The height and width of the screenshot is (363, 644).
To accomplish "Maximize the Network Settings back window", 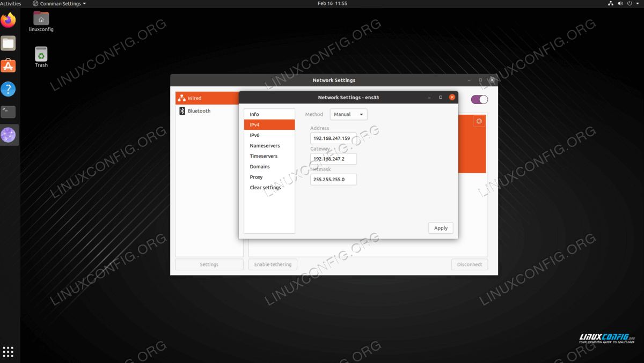I will (x=480, y=80).
